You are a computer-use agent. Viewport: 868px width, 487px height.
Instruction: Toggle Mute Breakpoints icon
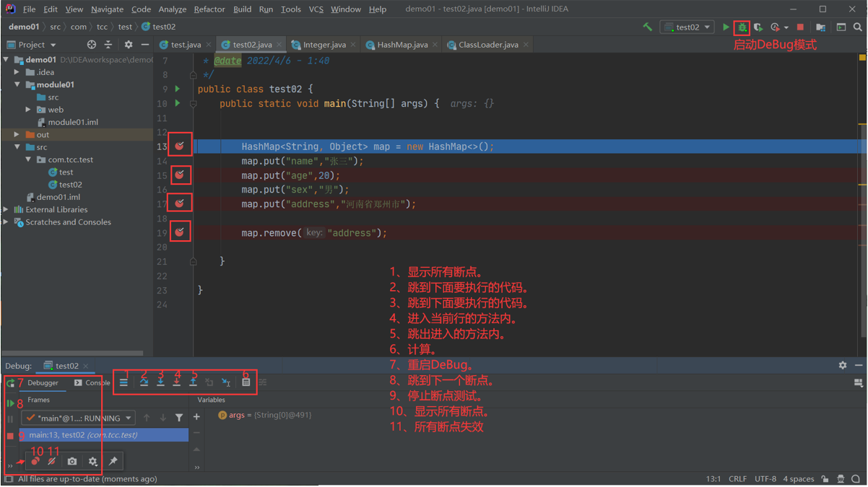52,461
